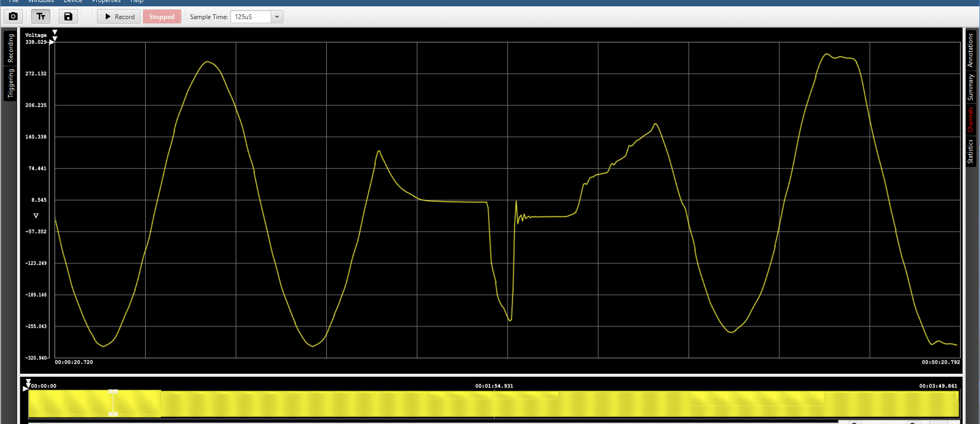
Task: Select the right-pointing marker left of the overview strip
Action: coord(25,388)
